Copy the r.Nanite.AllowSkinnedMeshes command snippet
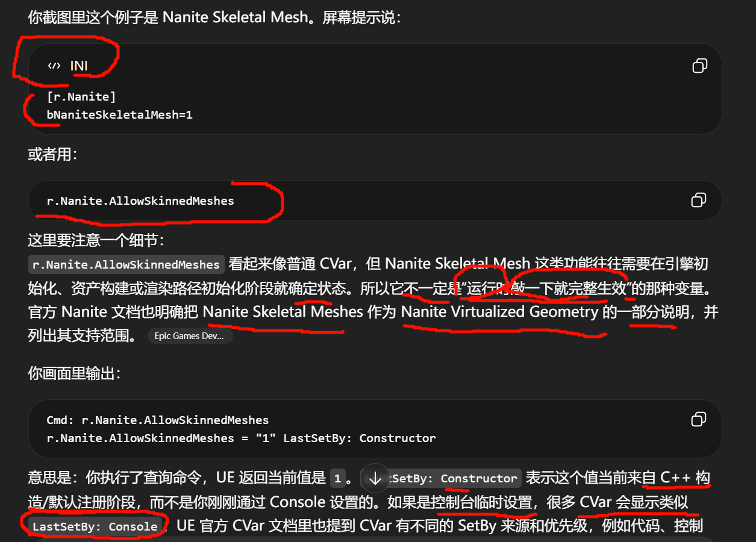The height and width of the screenshot is (542, 756). (x=699, y=200)
